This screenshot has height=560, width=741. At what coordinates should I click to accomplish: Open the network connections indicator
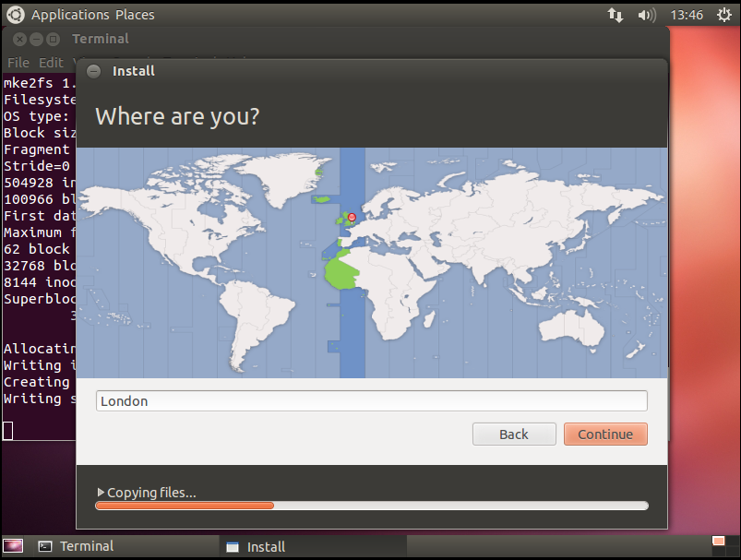click(615, 15)
